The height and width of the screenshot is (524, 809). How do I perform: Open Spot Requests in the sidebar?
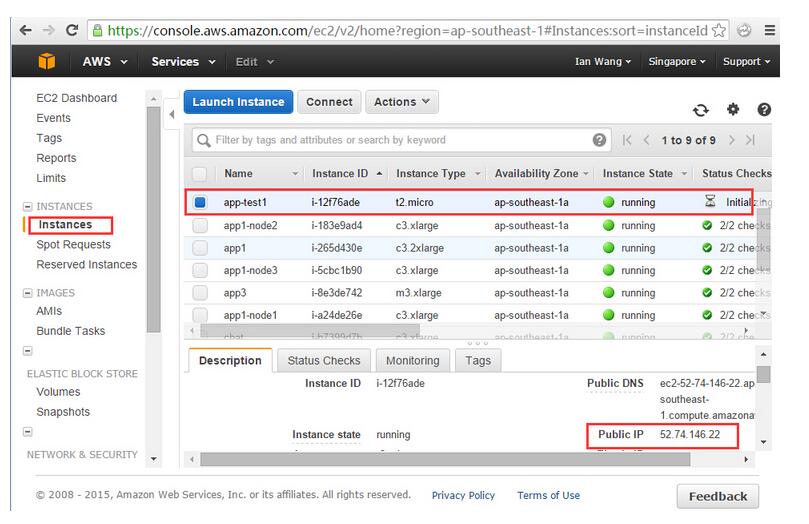[73, 244]
